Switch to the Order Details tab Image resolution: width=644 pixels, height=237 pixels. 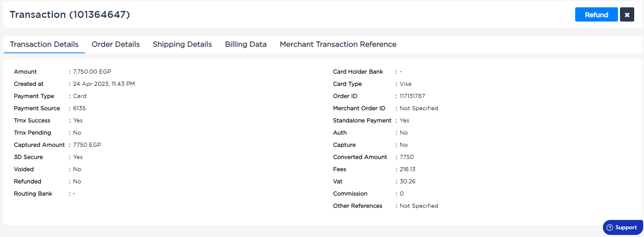(116, 44)
